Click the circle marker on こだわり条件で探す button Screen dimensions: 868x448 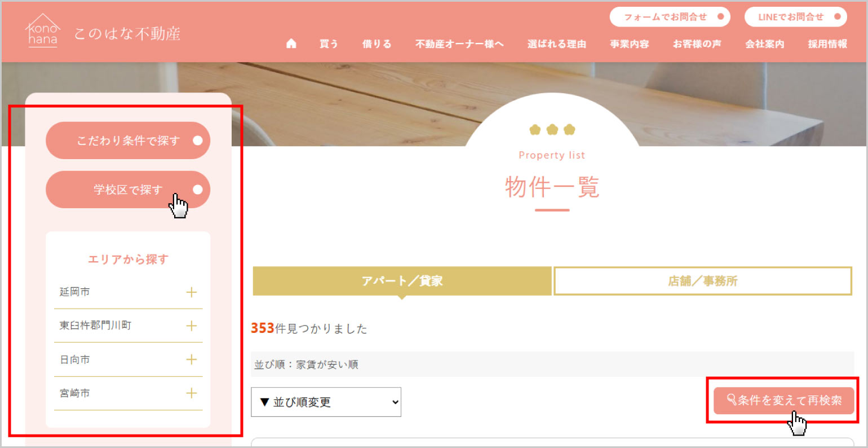click(x=198, y=140)
